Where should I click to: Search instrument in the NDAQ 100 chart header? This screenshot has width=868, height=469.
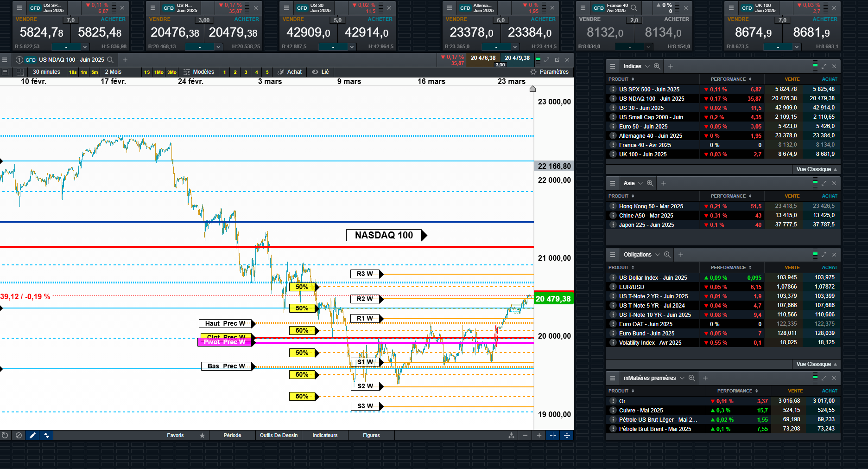pos(110,60)
